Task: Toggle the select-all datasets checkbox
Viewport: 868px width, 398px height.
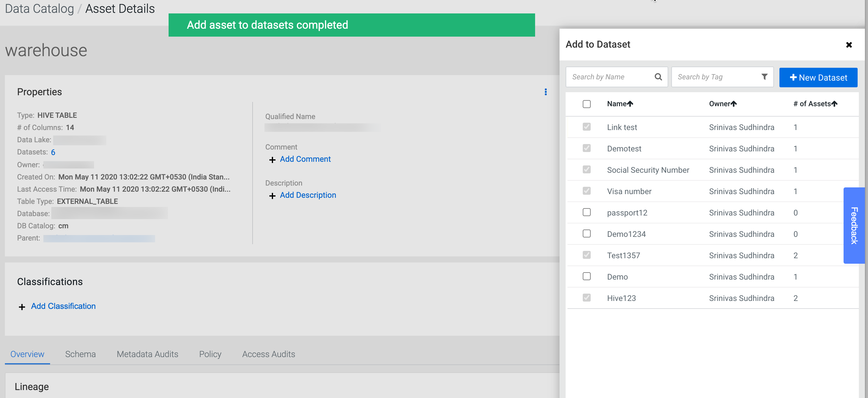Action: [x=587, y=104]
